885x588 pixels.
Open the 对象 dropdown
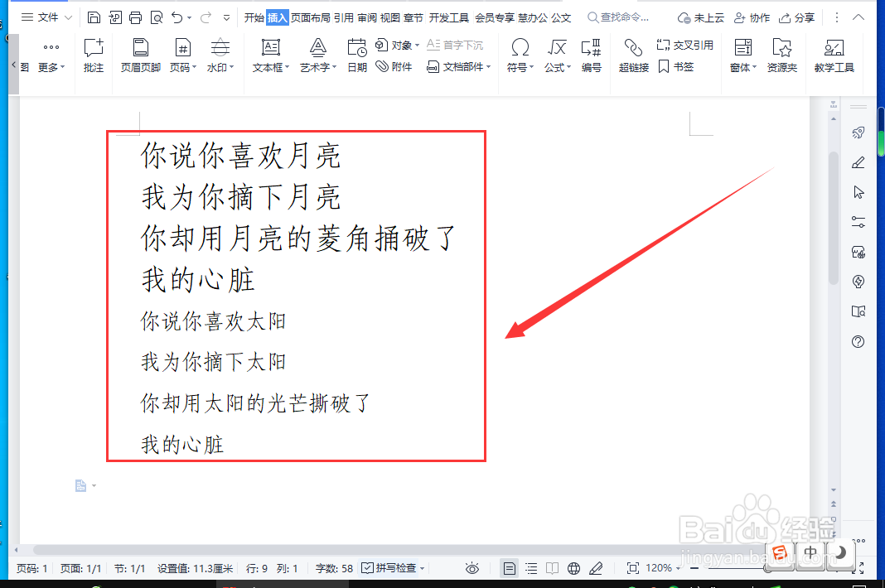point(398,46)
